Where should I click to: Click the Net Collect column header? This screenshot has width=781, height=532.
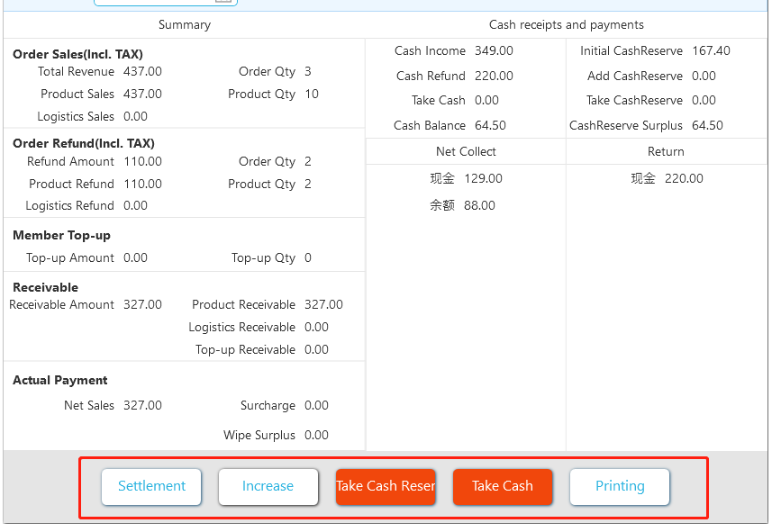pos(466,151)
